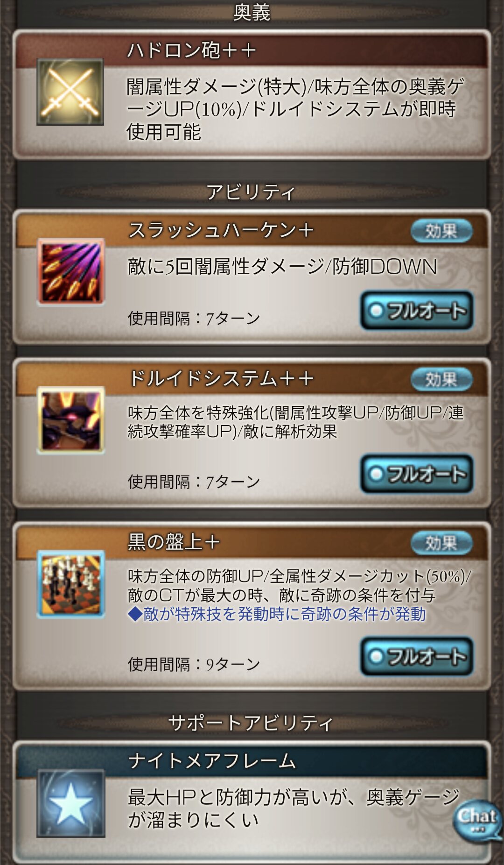Tap the blue 奇跡の条件 note text
The height and width of the screenshot is (865, 504).
pyautogui.click(x=277, y=614)
